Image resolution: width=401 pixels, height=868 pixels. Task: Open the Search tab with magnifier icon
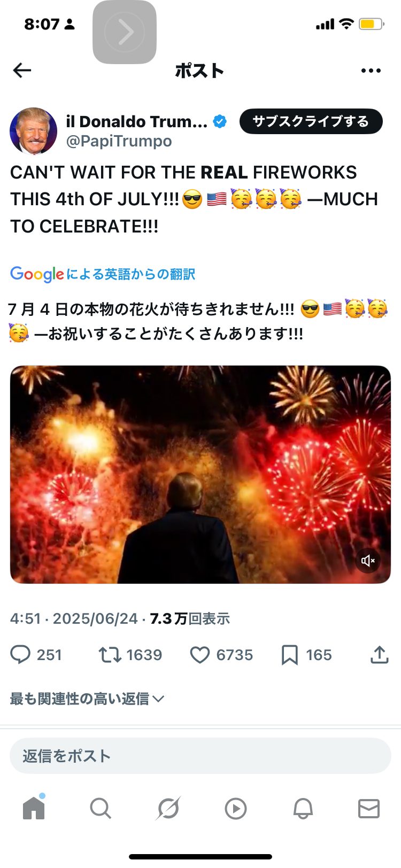coord(101,809)
